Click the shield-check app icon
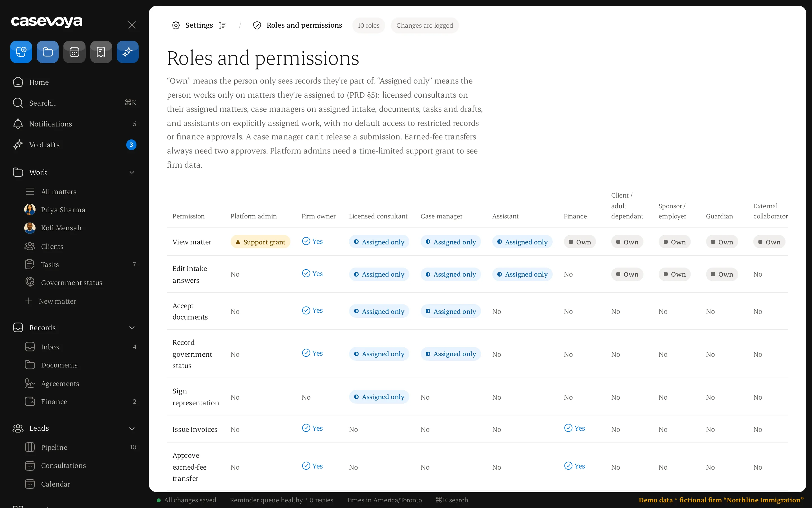Viewport: 812px width, 508px height. click(x=21, y=52)
